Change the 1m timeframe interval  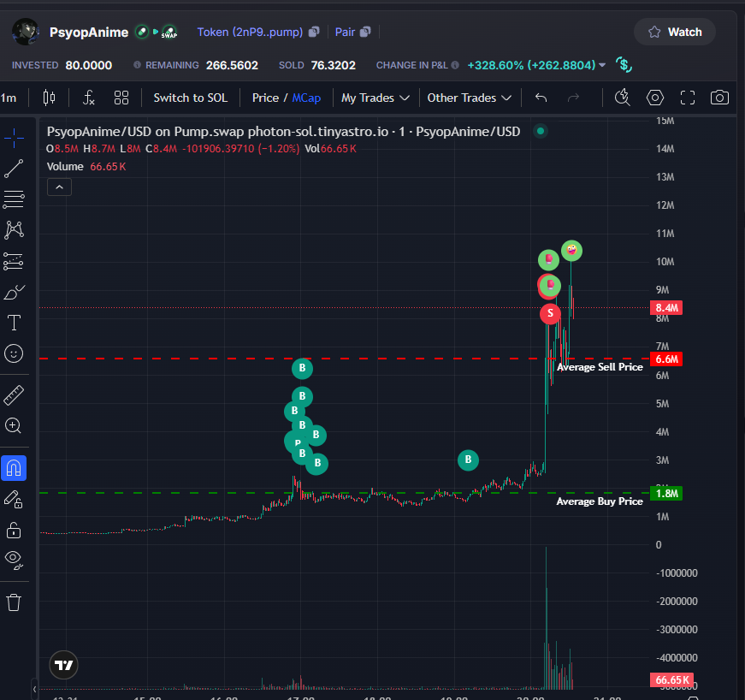(9, 98)
